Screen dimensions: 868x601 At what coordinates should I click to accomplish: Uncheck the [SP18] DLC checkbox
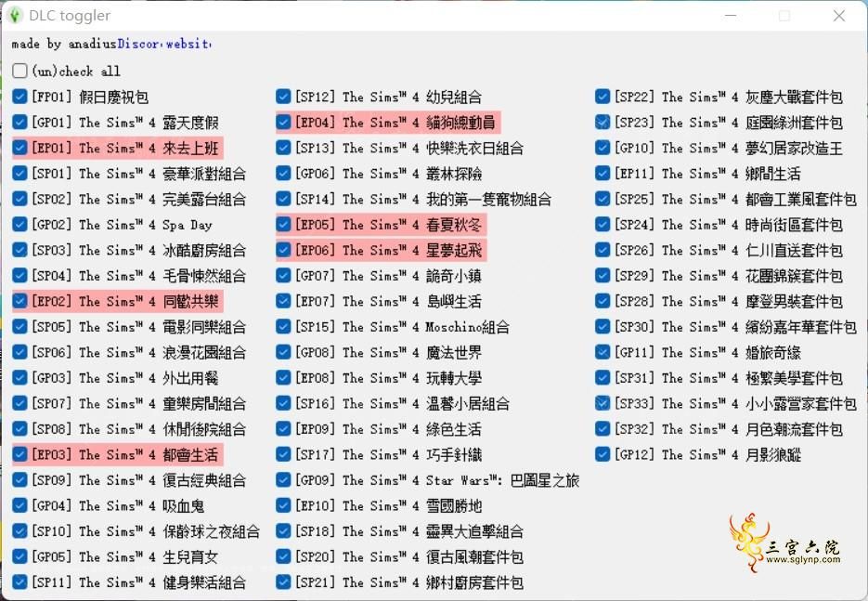point(283,530)
